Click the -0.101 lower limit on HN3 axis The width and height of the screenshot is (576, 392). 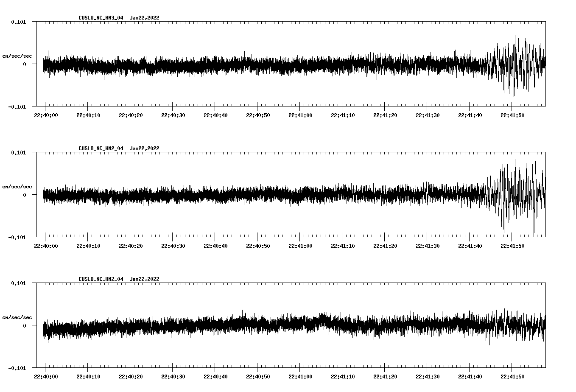click(17, 106)
